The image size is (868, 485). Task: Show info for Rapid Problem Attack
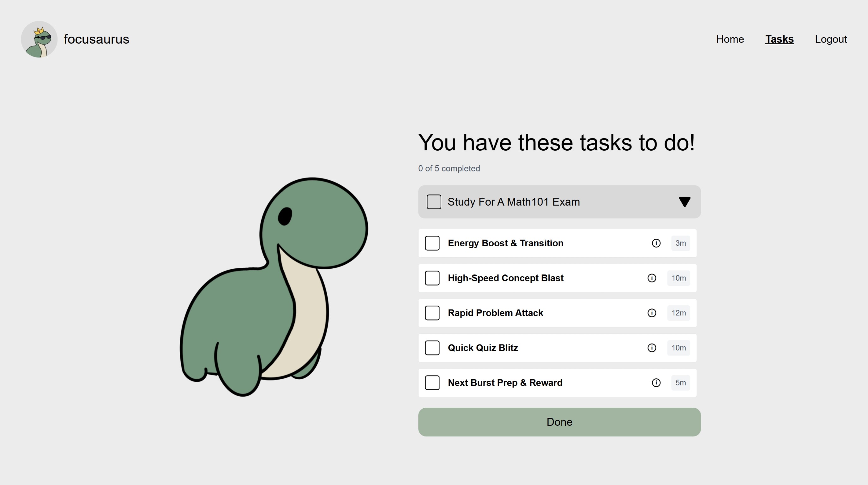pyautogui.click(x=652, y=313)
